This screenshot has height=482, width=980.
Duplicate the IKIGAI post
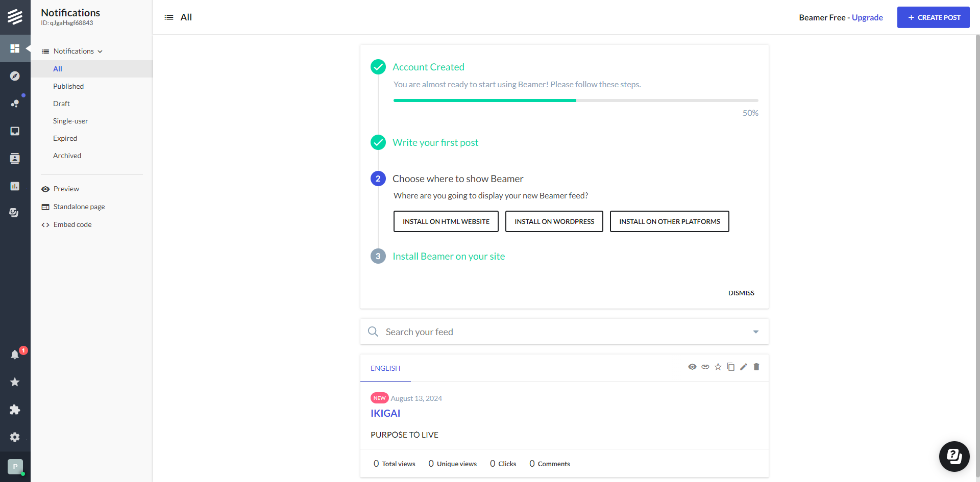coord(731,367)
